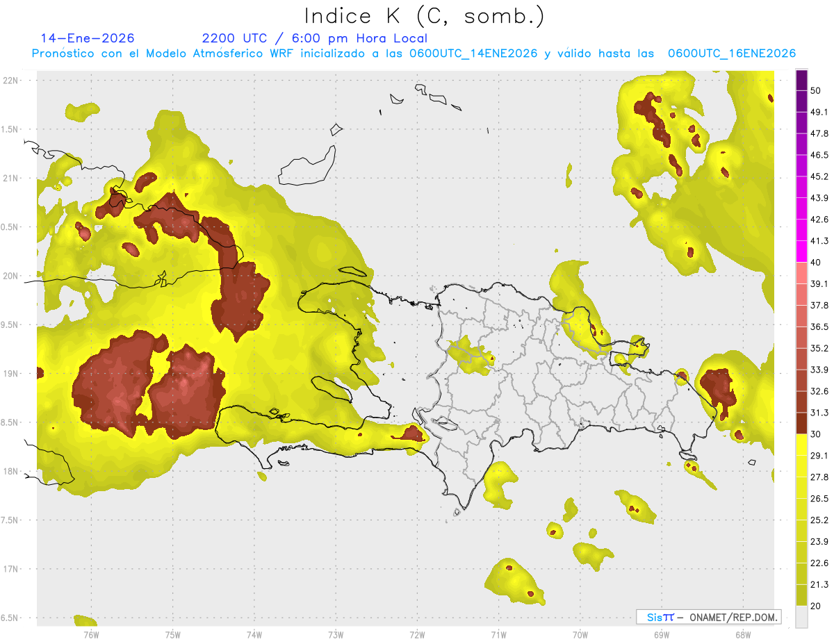
Task: Click the "20N" latitude label
Action: (11, 276)
